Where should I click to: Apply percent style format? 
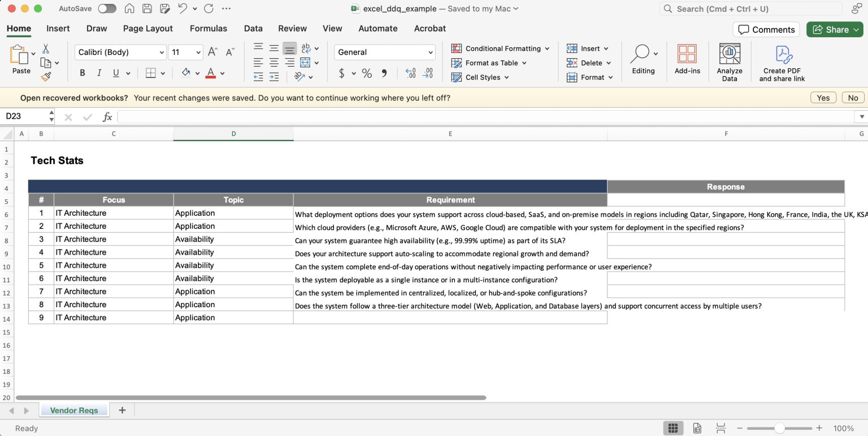tap(367, 73)
